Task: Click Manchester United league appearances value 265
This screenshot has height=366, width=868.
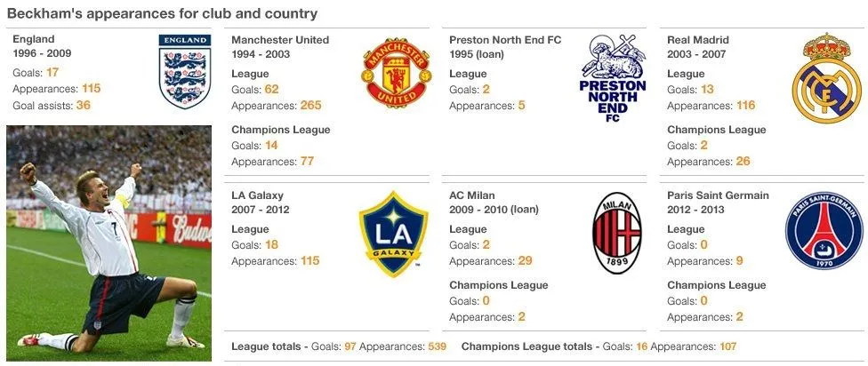Action: (x=311, y=106)
